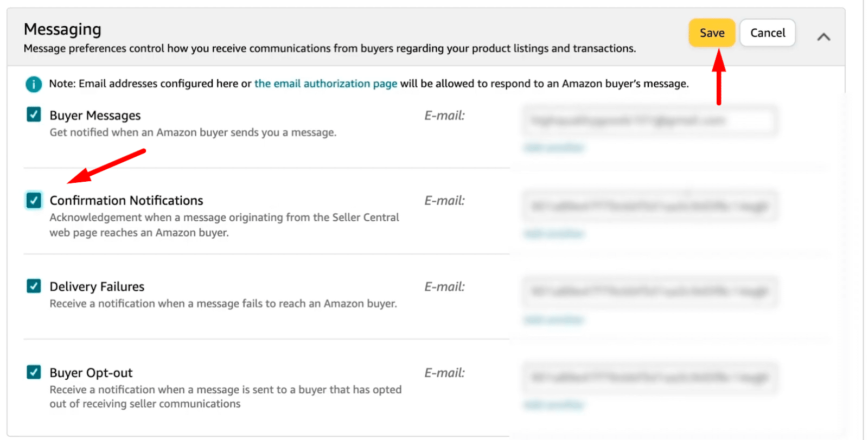The image size is (868, 440).
Task: Click the Messaging section heading
Action: (62, 29)
